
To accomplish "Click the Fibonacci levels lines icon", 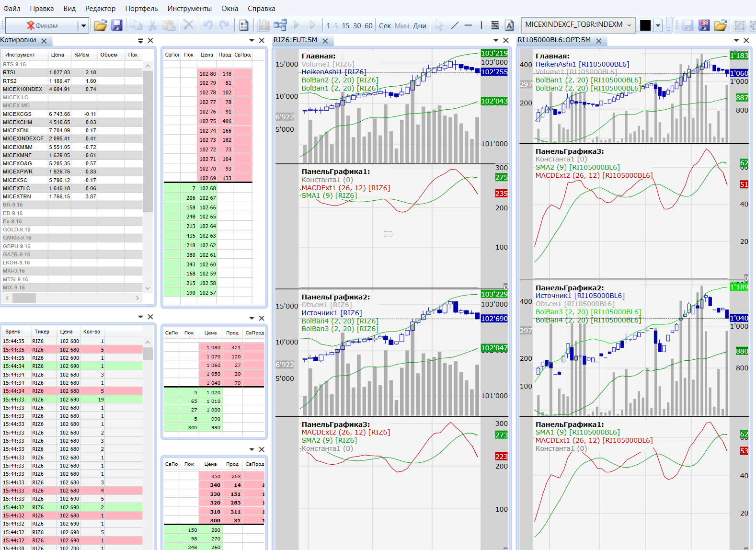I will coord(495,25).
